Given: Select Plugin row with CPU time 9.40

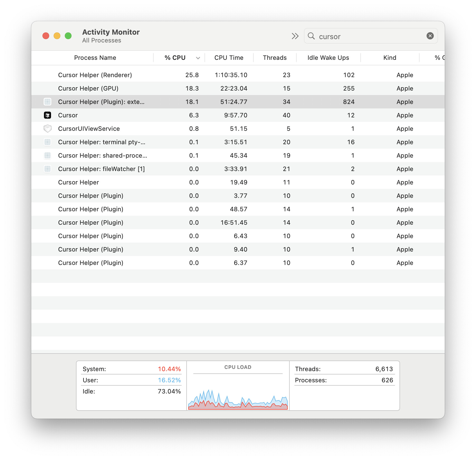Looking at the screenshot, I should pyautogui.click(x=238, y=249).
